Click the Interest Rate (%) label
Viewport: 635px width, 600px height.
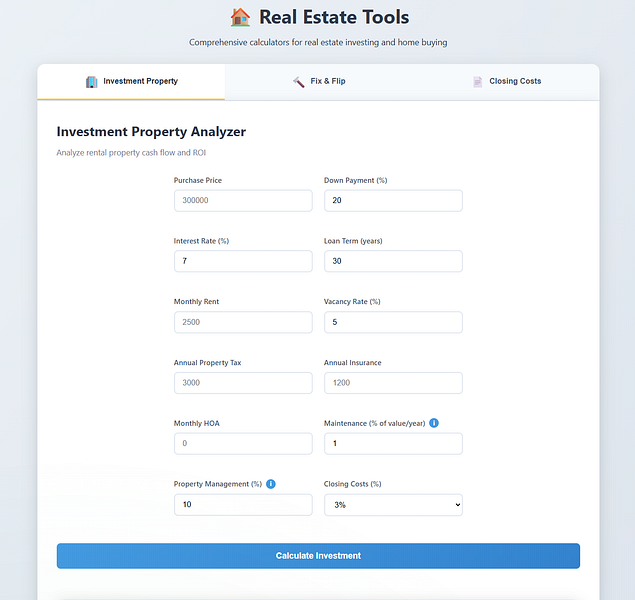(201, 241)
